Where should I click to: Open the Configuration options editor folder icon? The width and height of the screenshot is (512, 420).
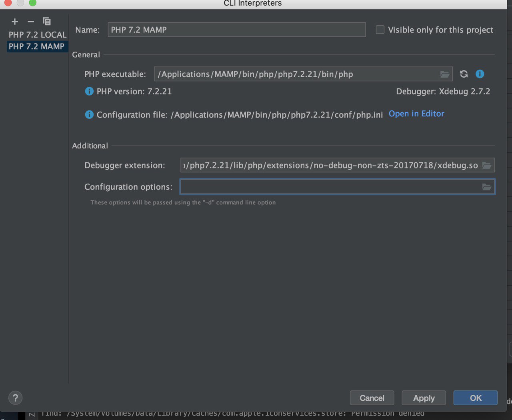click(487, 187)
